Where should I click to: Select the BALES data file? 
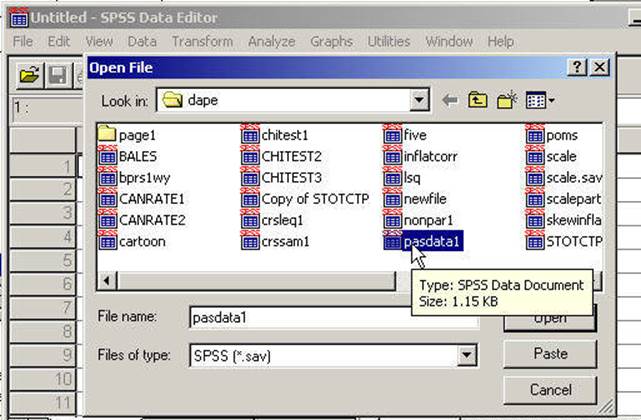tap(128, 156)
